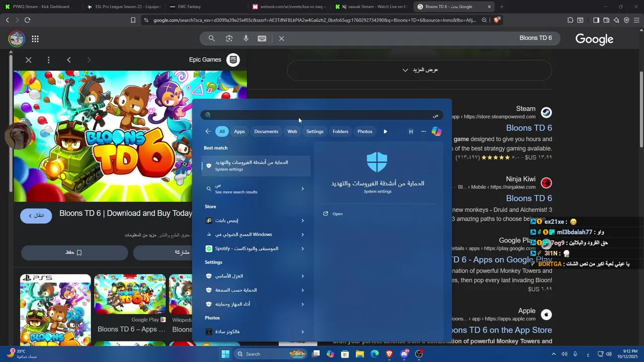Search by image with Google Lens icon

(229, 38)
